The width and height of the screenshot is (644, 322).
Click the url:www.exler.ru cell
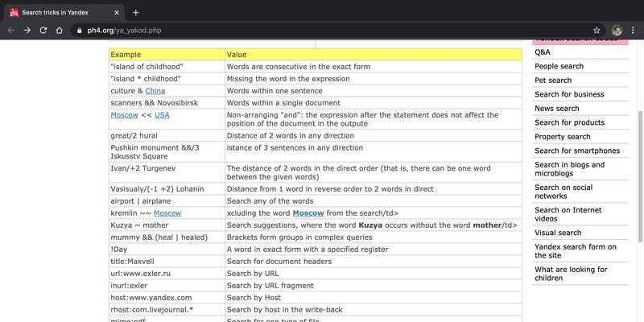(167, 274)
